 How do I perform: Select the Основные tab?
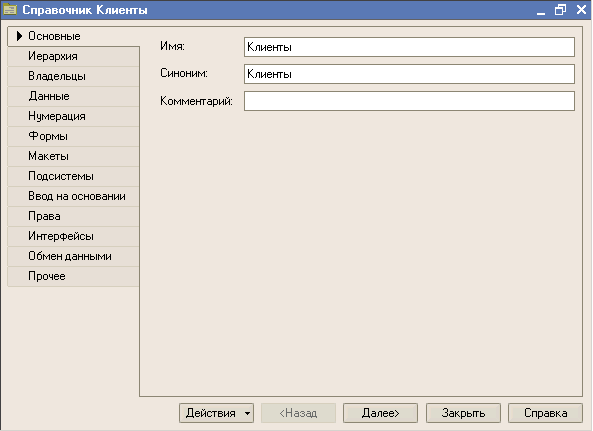click(x=73, y=36)
